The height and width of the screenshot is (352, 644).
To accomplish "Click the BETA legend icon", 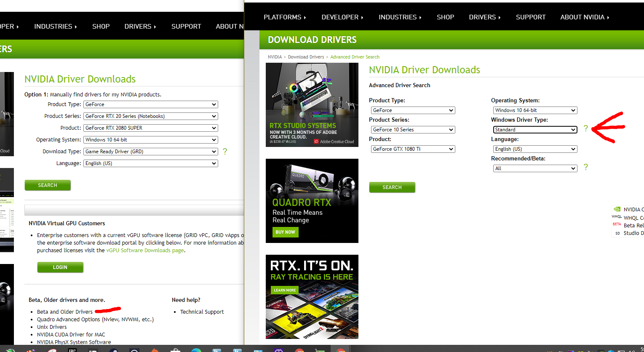I will click(x=617, y=224).
